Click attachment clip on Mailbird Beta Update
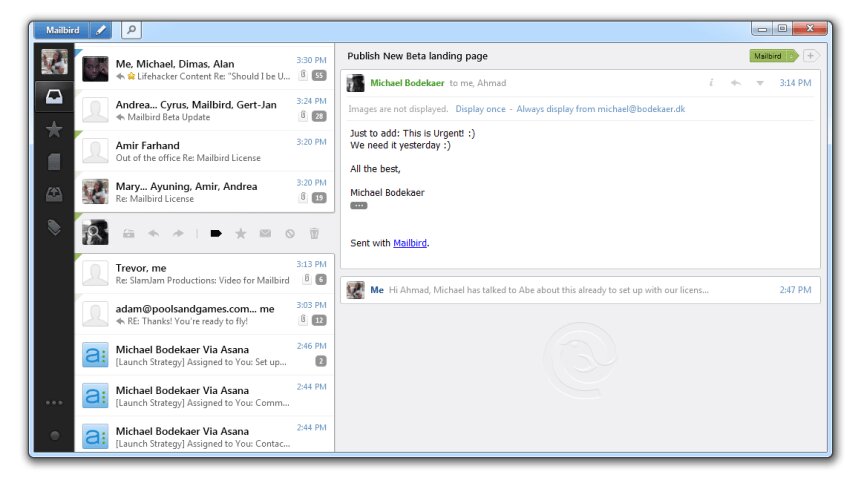The image size is (864, 489). point(303,116)
